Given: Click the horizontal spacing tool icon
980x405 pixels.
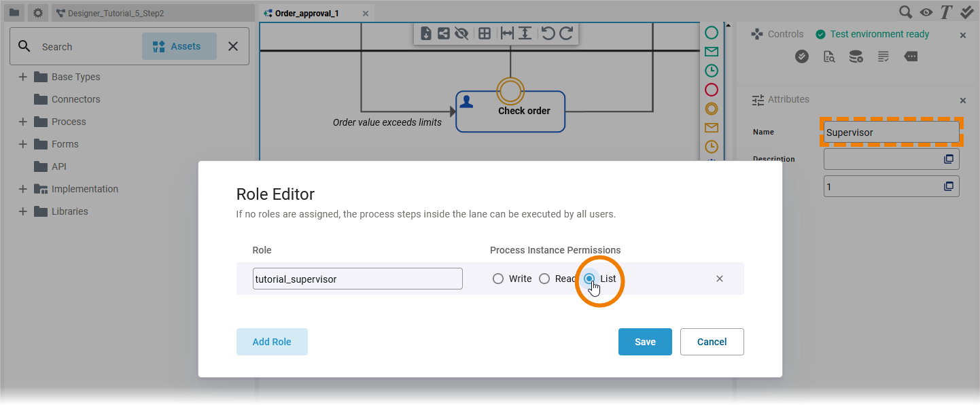Looking at the screenshot, I should click(507, 33).
